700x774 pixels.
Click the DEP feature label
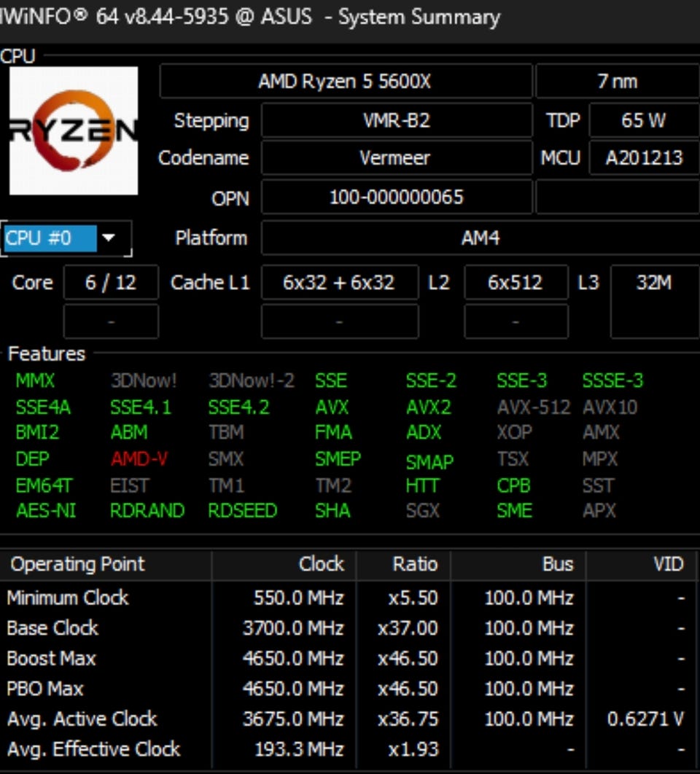click(32, 459)
